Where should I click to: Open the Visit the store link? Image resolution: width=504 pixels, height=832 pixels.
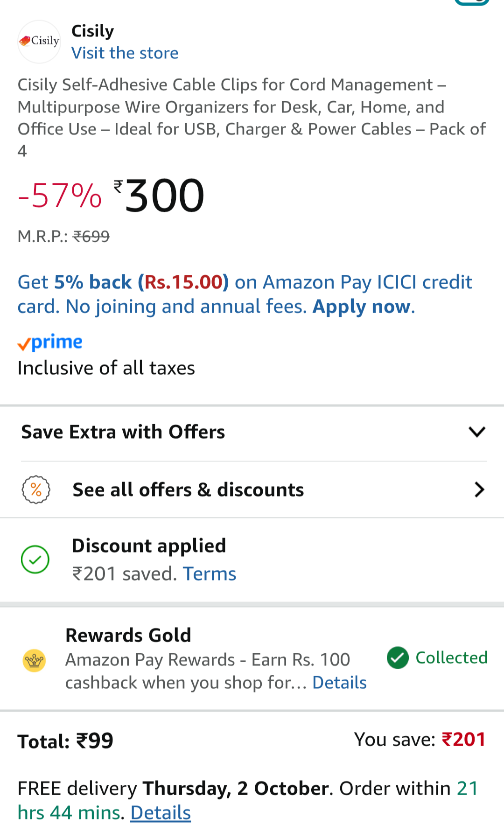pos(125,53)
